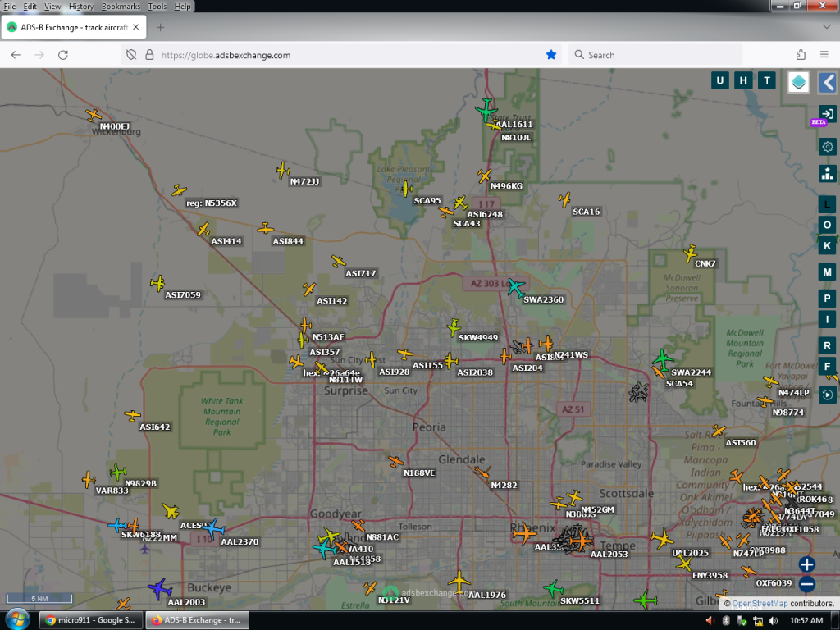Zoom in with the plus button
The height and width of the screenshot is (630, 840).
[x=807, y=564]
